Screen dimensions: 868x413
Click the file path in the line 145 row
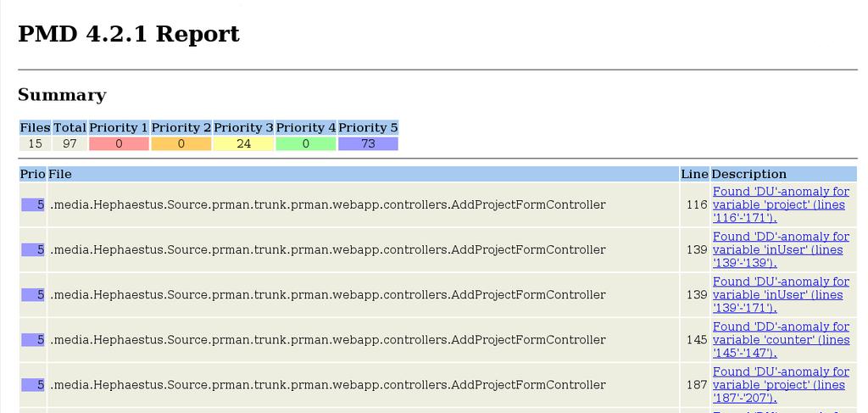point(328,340)
